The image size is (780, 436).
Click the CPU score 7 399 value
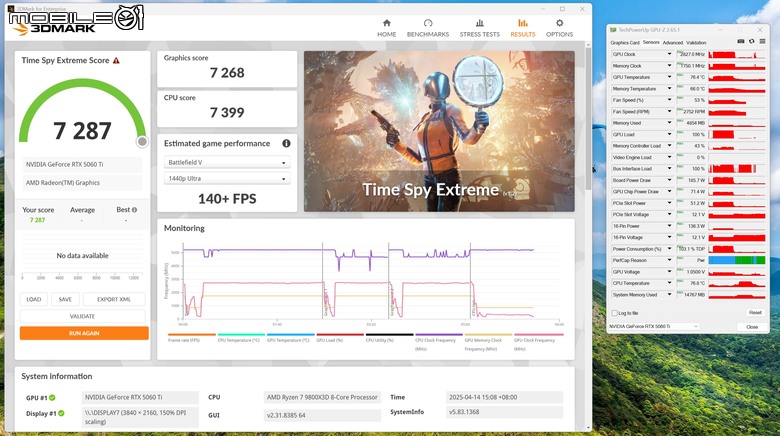[x=227, y=113]
